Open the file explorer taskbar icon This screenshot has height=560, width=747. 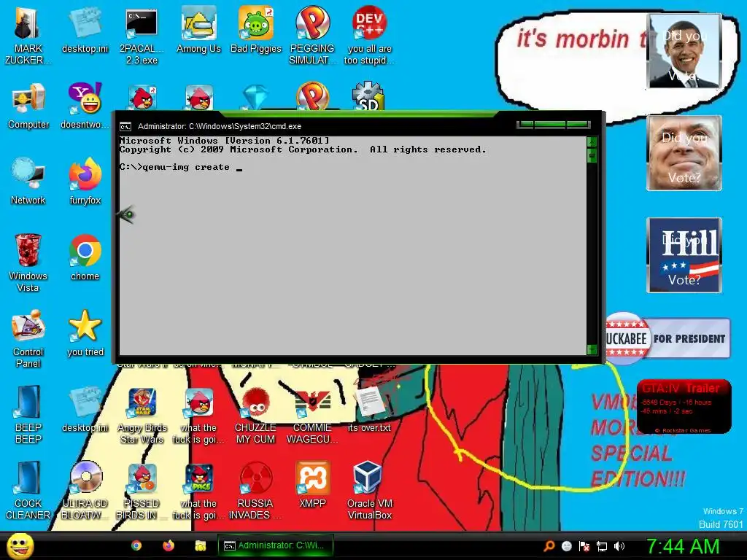(x=200, y=545)
